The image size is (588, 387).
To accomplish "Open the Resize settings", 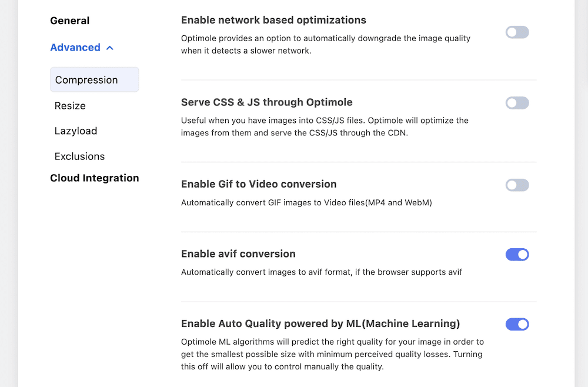I will [70, 106].
